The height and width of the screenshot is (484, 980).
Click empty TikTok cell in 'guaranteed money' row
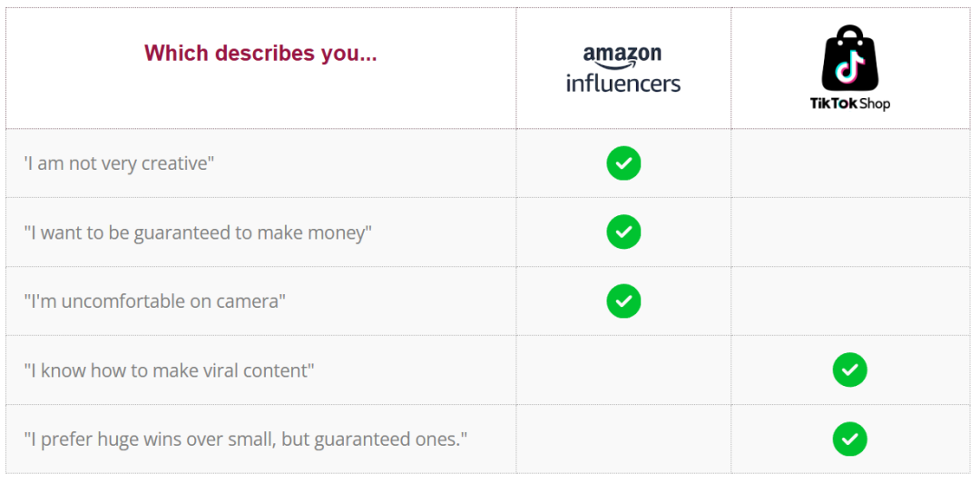pos(850,232)
